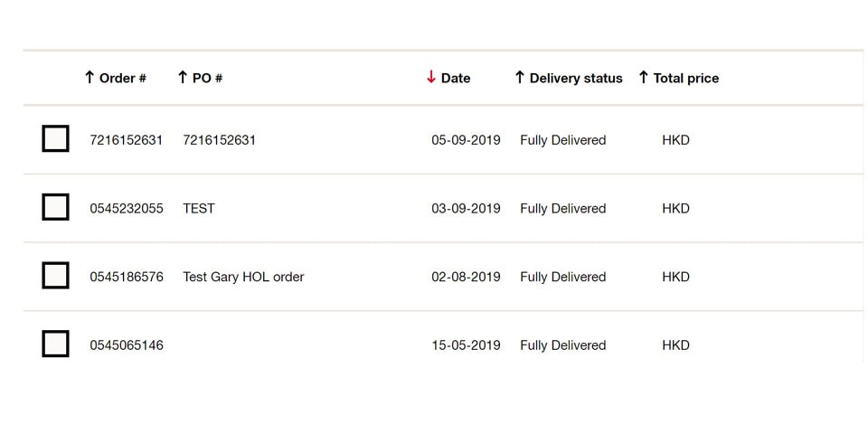The width and height of the screenshot is (868, 434).
Task: Sort by Delivery status header text
Action: click(576, 79)
